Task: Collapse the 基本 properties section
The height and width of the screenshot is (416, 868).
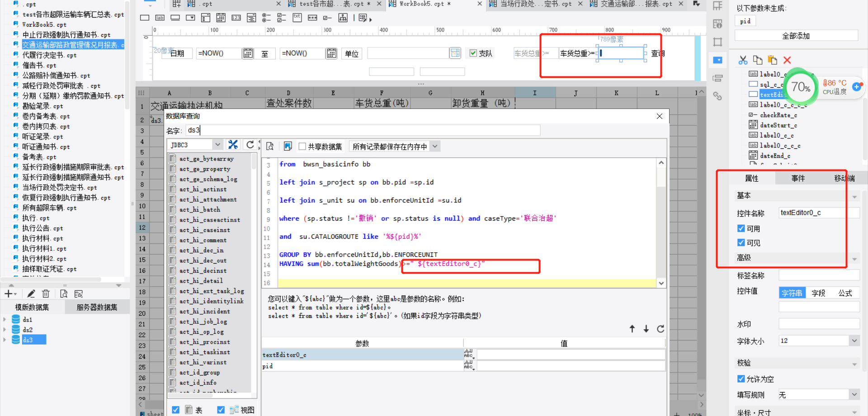Action: tap(854, 197)
